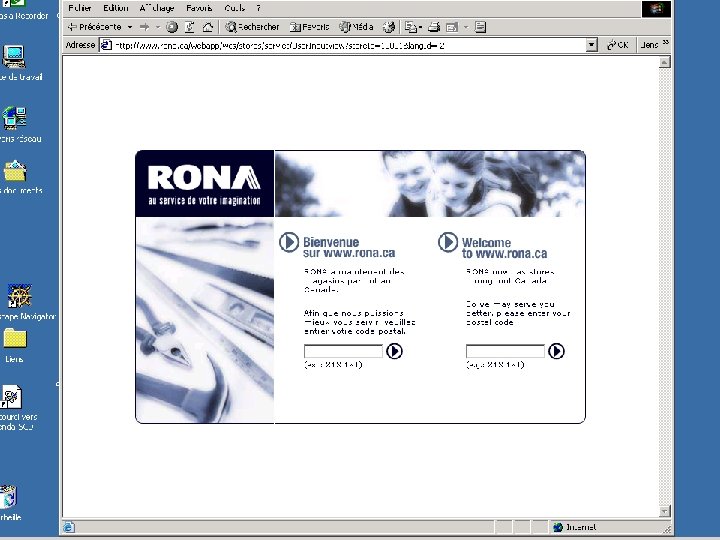Viewport: 720px width, 540px height.
Task: Submit the French postal code arrow button
Action: pyautogui.click(x=394, y=351)
